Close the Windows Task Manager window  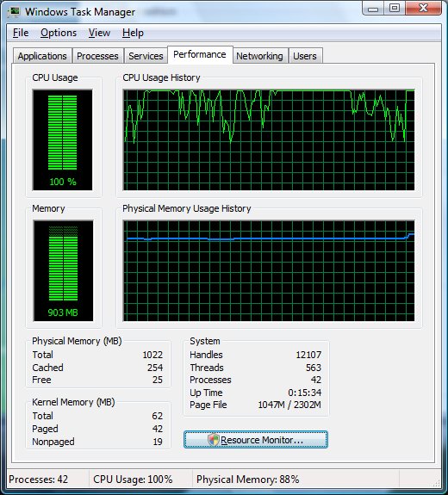[x=423, y=9]
